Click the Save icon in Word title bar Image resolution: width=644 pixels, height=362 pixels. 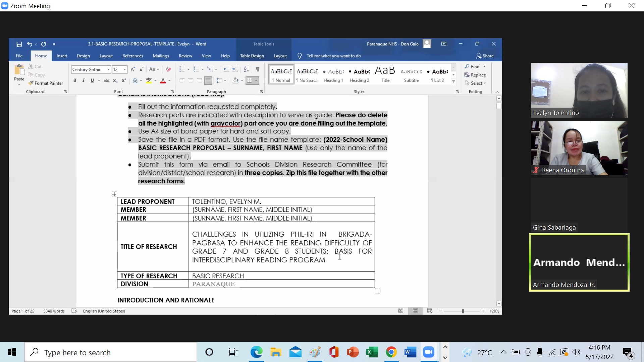pyautogui.click(x=19, y=44)
